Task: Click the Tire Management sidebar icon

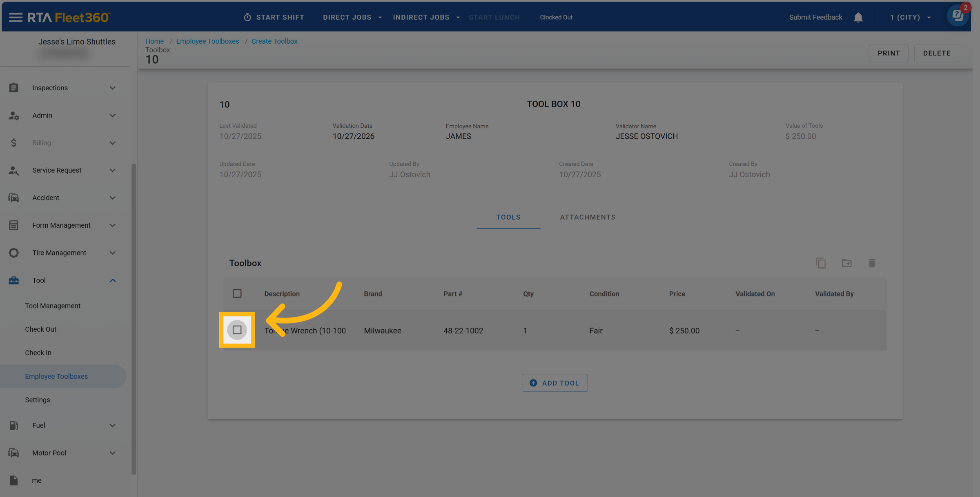Action: click(x=14, y=253)
